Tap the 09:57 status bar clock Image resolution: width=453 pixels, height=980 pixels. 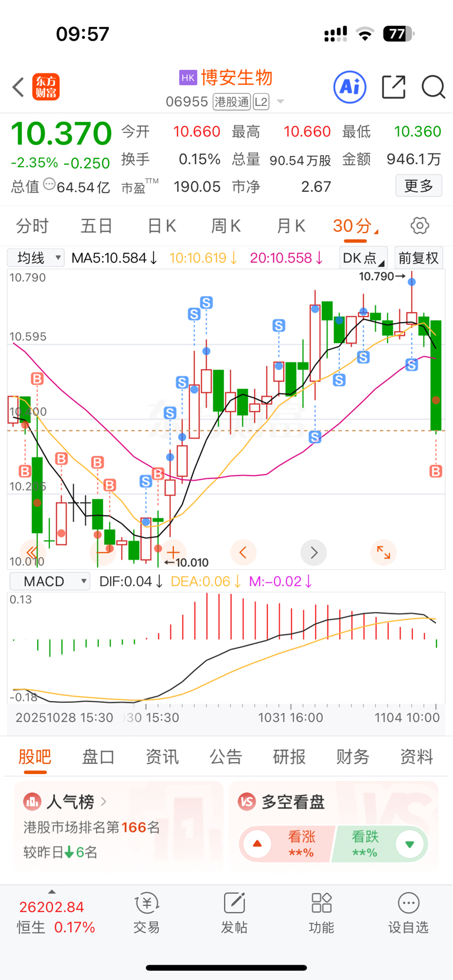coord(82,34)
